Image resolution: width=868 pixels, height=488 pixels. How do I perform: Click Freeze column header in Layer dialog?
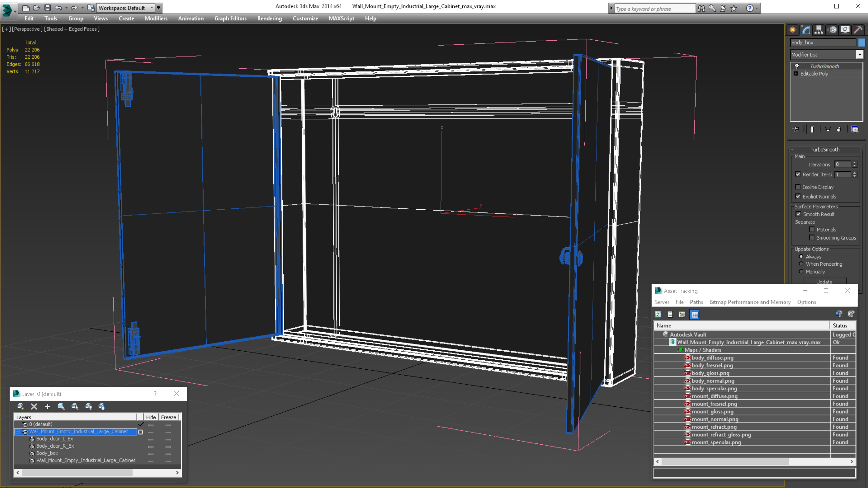click(x=168, y=417)
